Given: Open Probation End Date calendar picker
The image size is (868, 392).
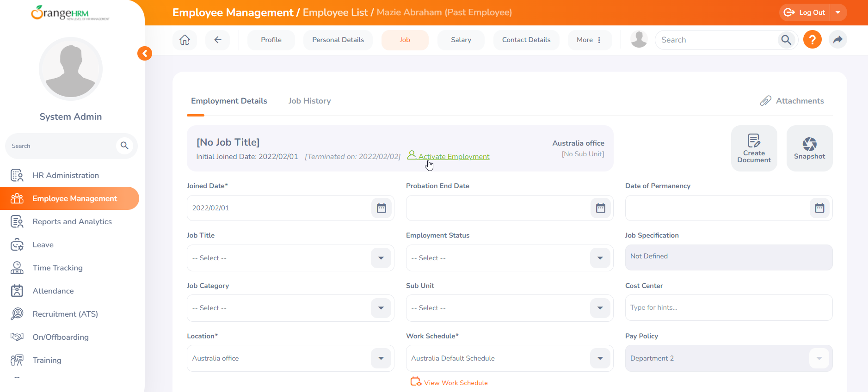Looking at the screenshot, I should (x=600, y=208).
